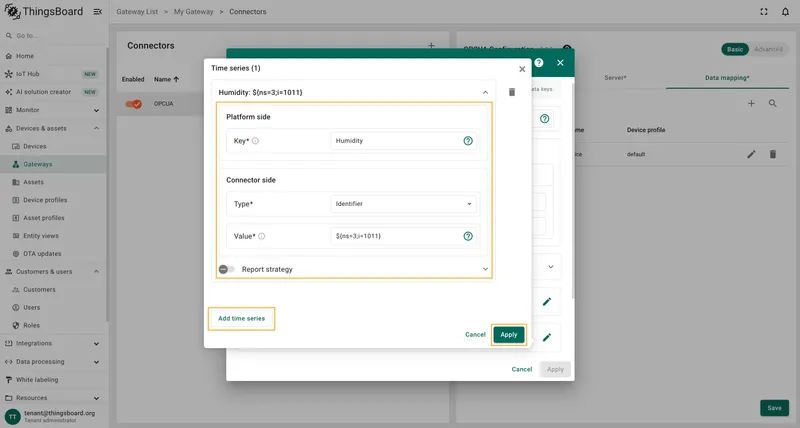Open Asset profiles page
Screen dimensions: 800x428
pyautogui.click(x=54, y=218)
